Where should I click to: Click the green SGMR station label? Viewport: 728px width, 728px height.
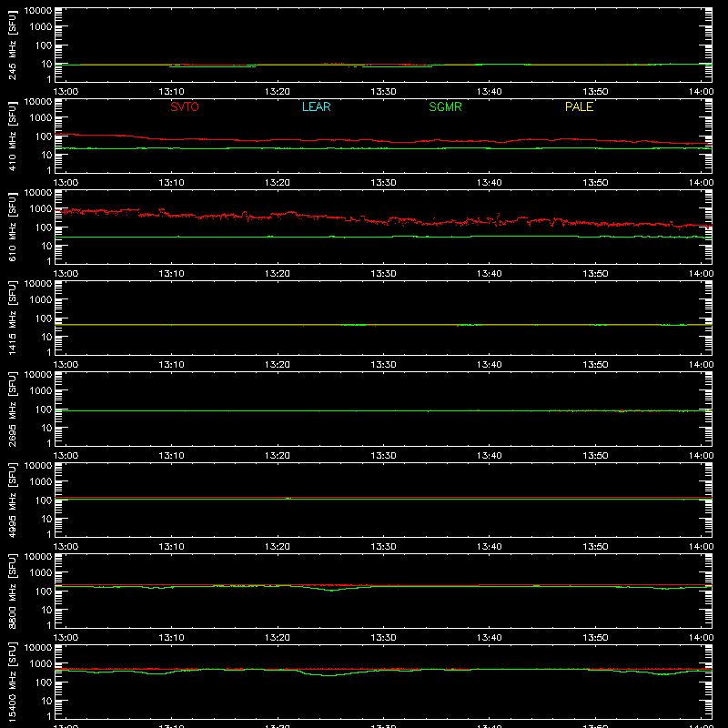tap(445, 106)
